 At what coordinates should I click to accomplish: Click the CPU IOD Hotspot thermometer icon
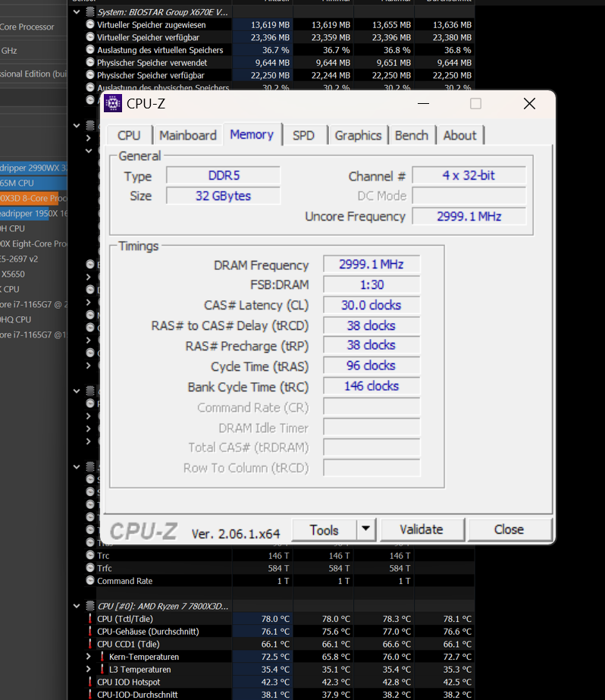(x=90, y=682)
